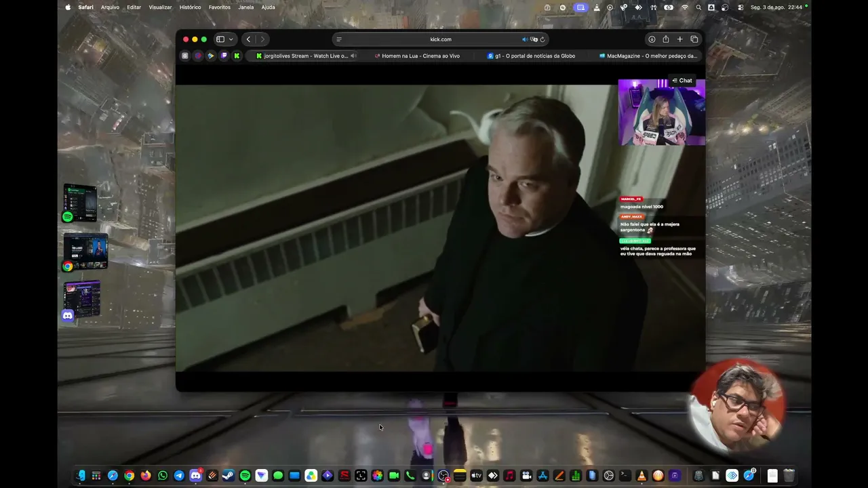
Task: Open Apple TV from the Dock
Action: coord(476,476)
